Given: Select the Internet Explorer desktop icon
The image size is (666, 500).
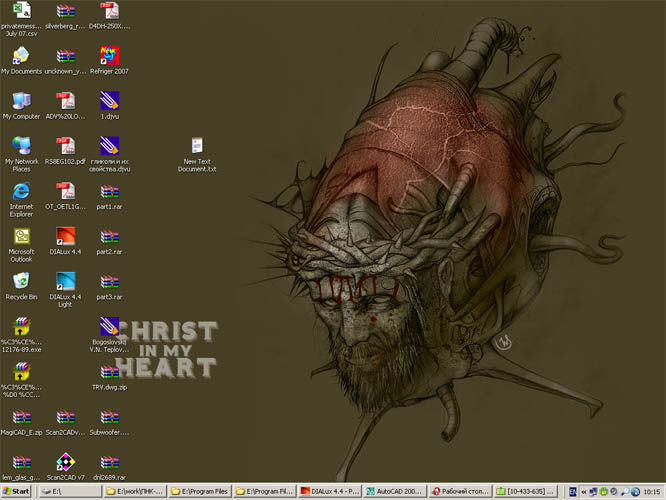Looking at the screenshot, I should [x=21, y=191].
